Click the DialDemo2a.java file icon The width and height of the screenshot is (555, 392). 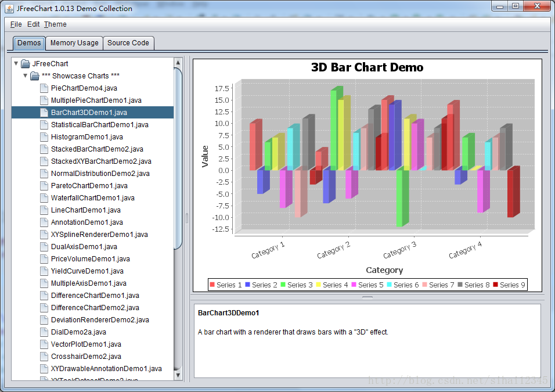44,332
